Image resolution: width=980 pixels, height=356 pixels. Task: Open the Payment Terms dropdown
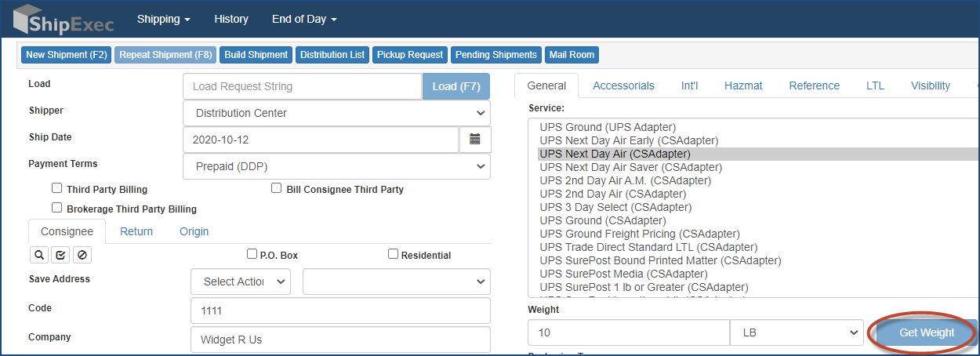[x=336, y=166]
